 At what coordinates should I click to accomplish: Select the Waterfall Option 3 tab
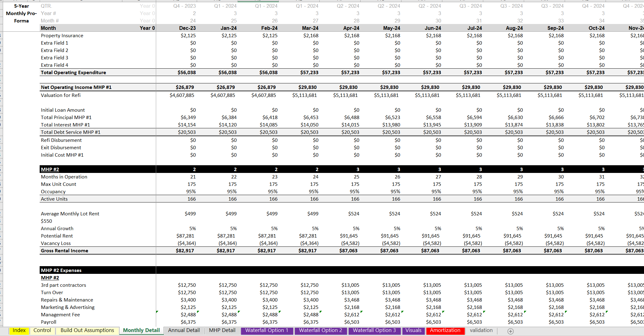point(374,330)
